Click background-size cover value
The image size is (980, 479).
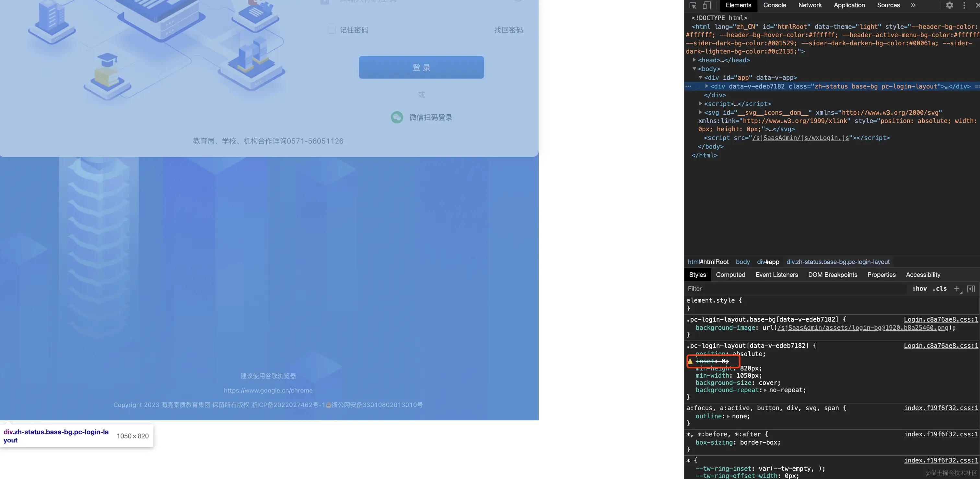click(x=768, y=383)
